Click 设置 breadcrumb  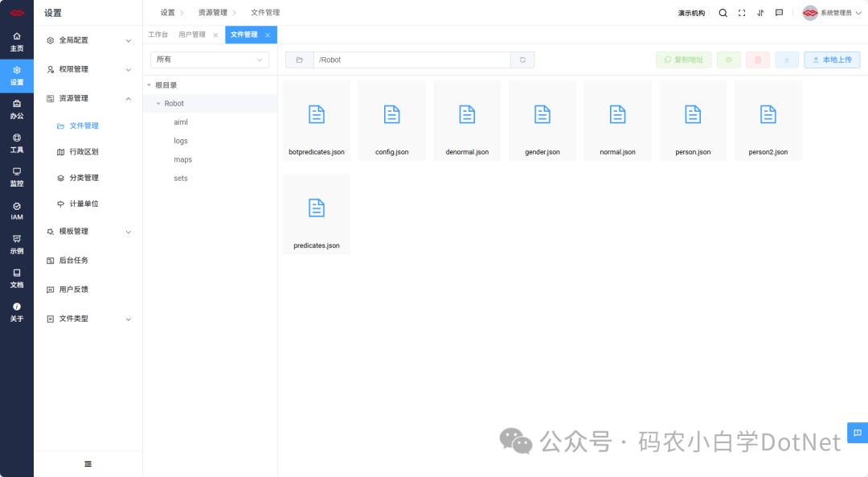tap(167, 13)
